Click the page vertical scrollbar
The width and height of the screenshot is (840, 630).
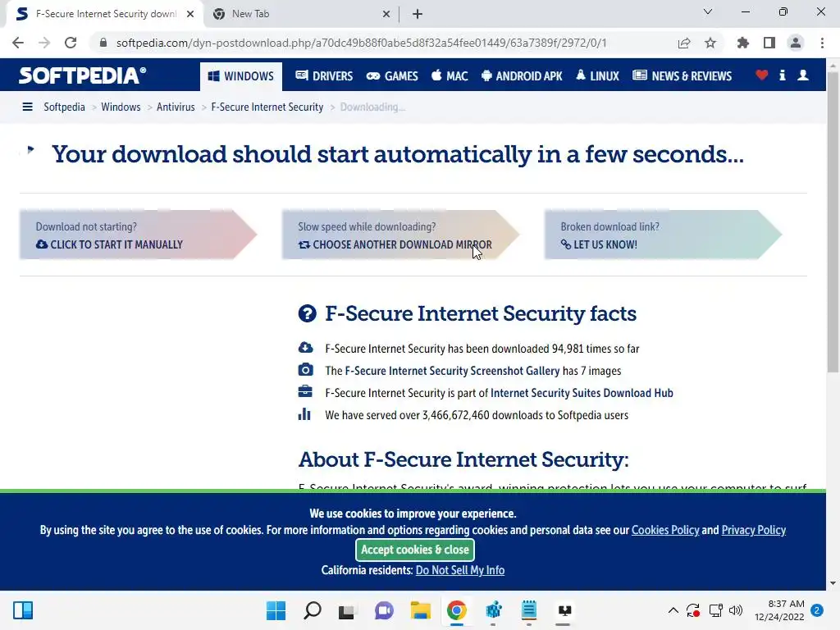[833, 222]
